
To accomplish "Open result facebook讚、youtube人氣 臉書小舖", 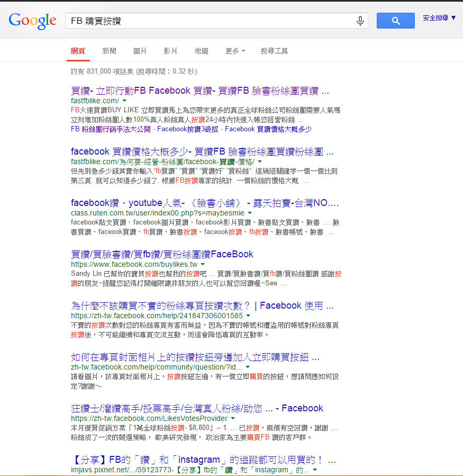I will click(x=205, y=203).
